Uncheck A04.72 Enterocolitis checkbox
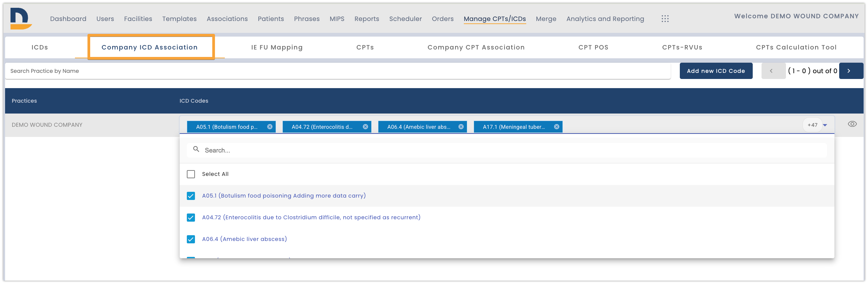The width and height of the screenshot is (868, 284). point(191,218)
